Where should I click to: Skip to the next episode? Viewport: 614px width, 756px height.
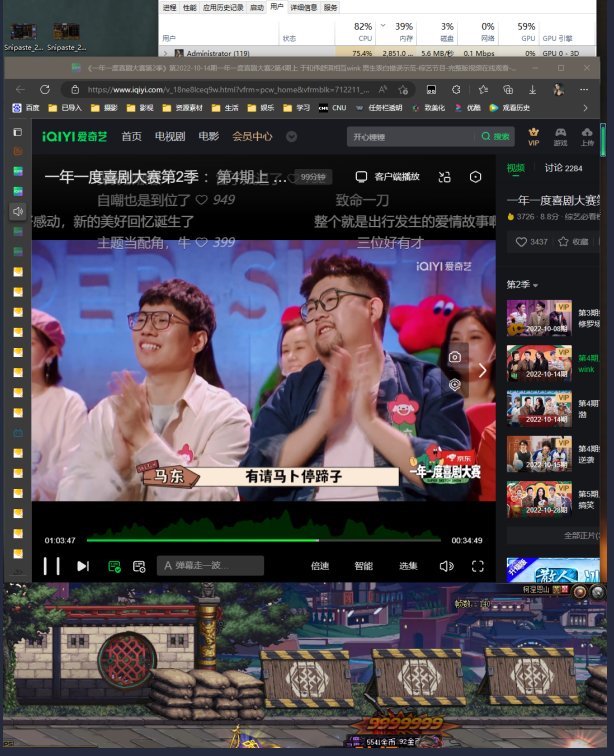83,566
